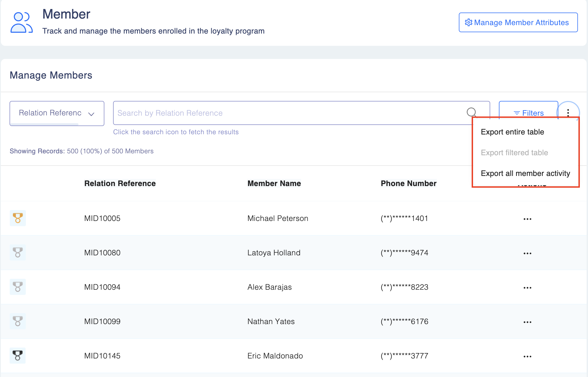Click Michael Peterson's gold medal tier icon
The image size is (588, 377).
point(18,218)
